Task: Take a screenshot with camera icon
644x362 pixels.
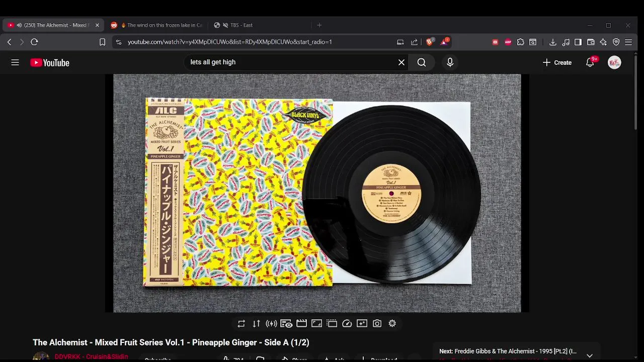Action: click(377, 324)
